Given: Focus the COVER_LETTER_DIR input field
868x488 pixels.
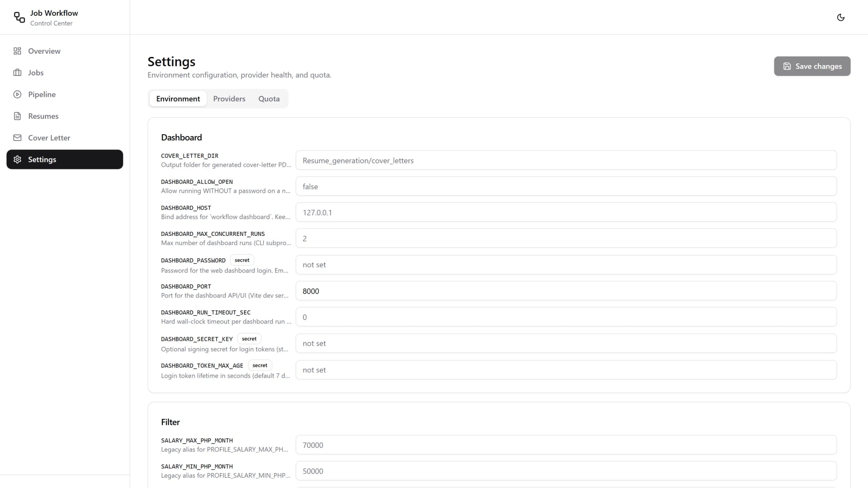Looking at the screenshot, I should coord(566,160).
